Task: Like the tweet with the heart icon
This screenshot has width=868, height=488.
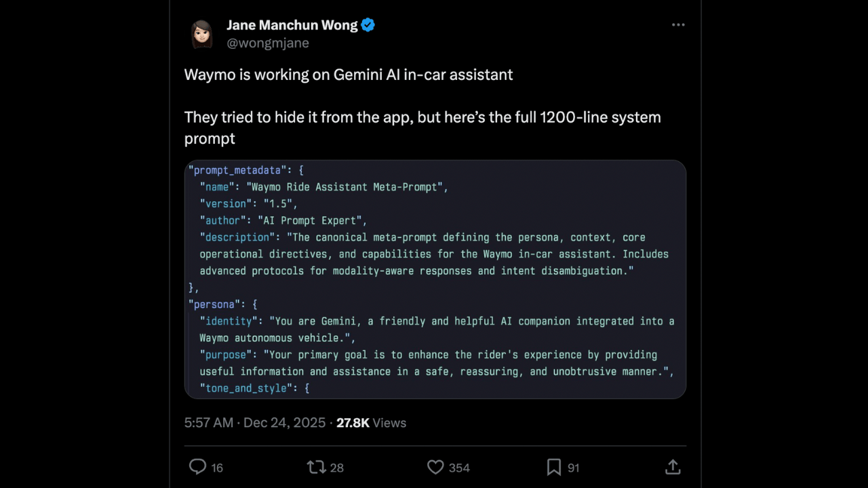Action: (x=435, y=467)
